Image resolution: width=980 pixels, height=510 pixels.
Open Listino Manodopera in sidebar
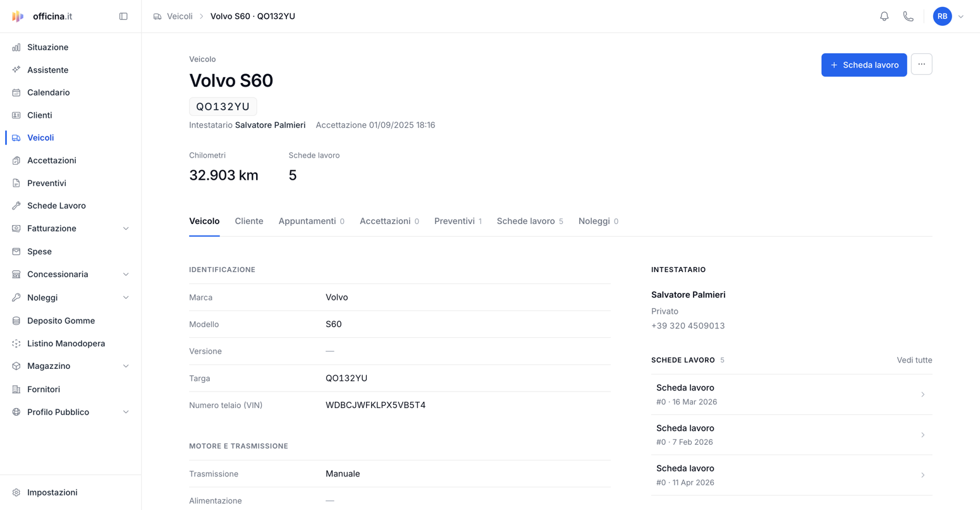click(66, 344)
